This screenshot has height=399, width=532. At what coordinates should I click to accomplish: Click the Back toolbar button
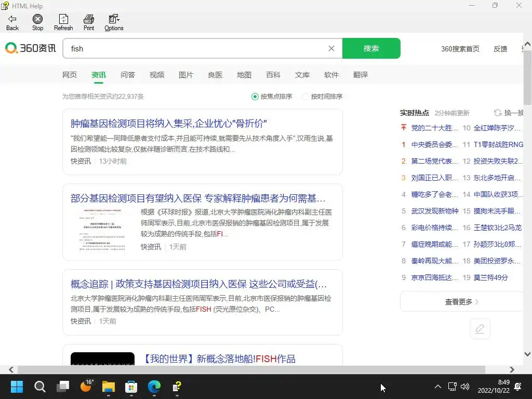click(12, 23)
